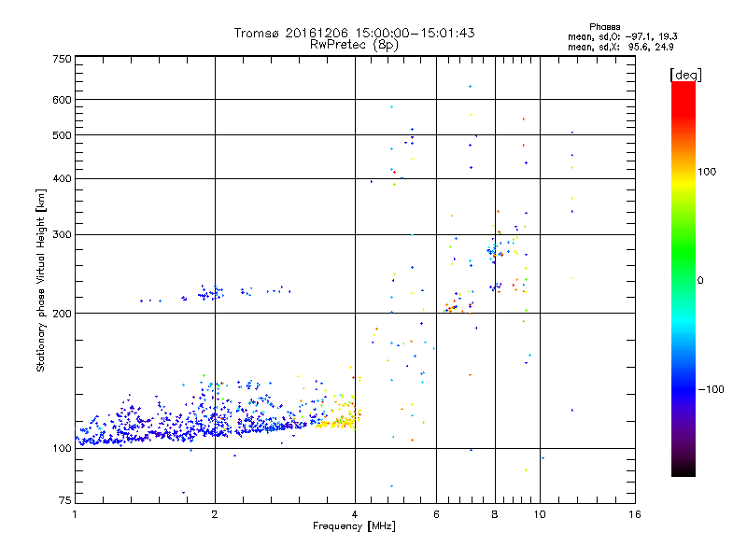Click the 'Frequency [MHz]' axis label
The image size is (747, 560).
point(354,526)
